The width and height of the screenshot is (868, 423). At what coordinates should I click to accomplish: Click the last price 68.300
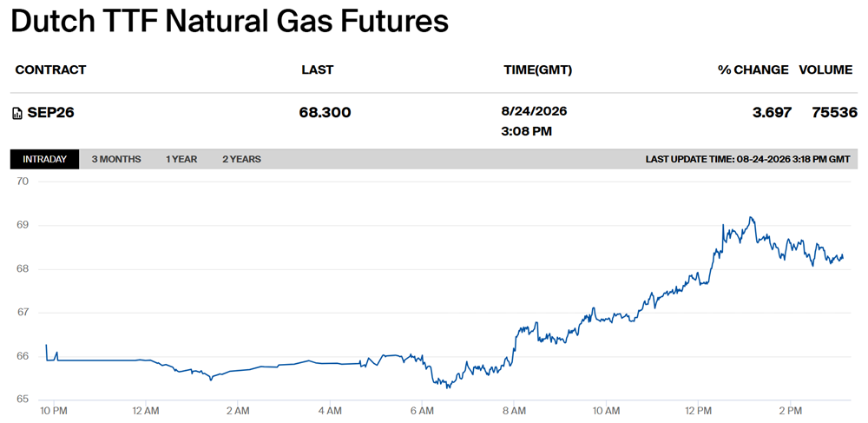click(325, 113)
